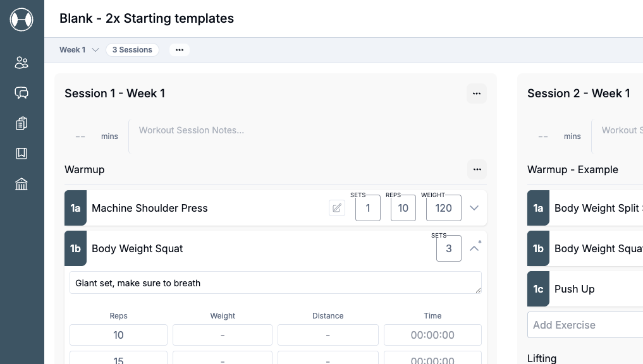Click edit pencil icon for Machine Shoulder Press
Viewport: 643px width, 364px height.
pyautogui.click(x=336, y=208)
